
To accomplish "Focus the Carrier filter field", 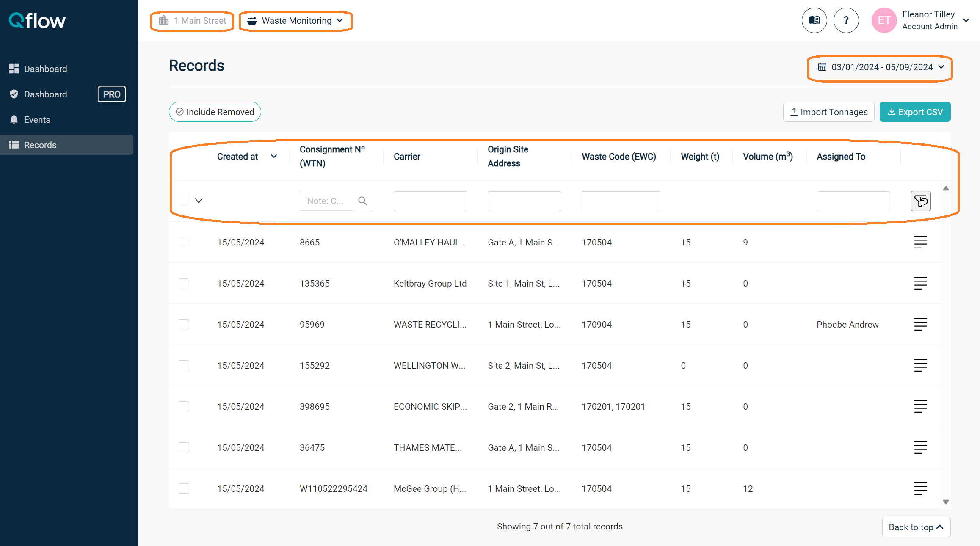I will [430, 201].
